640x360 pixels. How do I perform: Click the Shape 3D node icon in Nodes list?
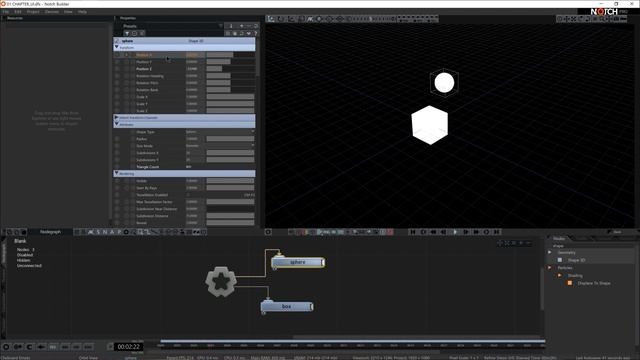560,260
